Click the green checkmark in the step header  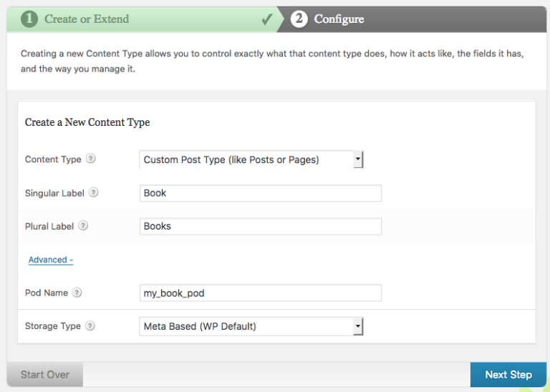coord(266,19)
